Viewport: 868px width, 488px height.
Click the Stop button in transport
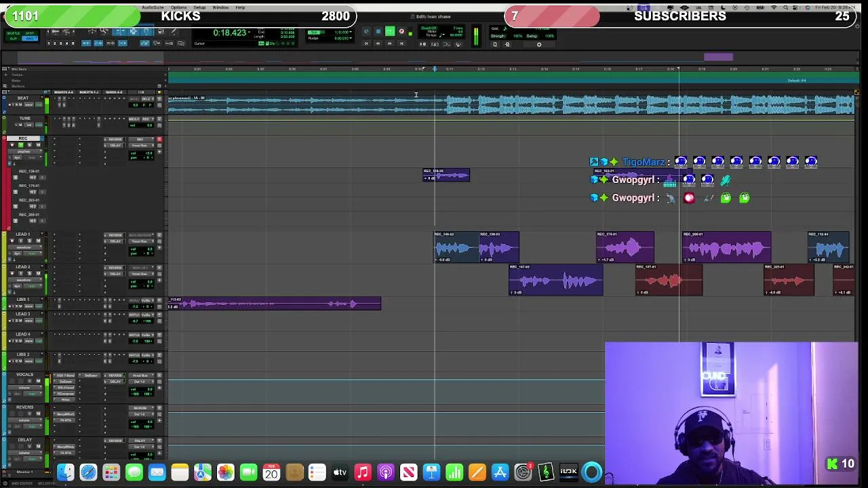coord(378,31)
